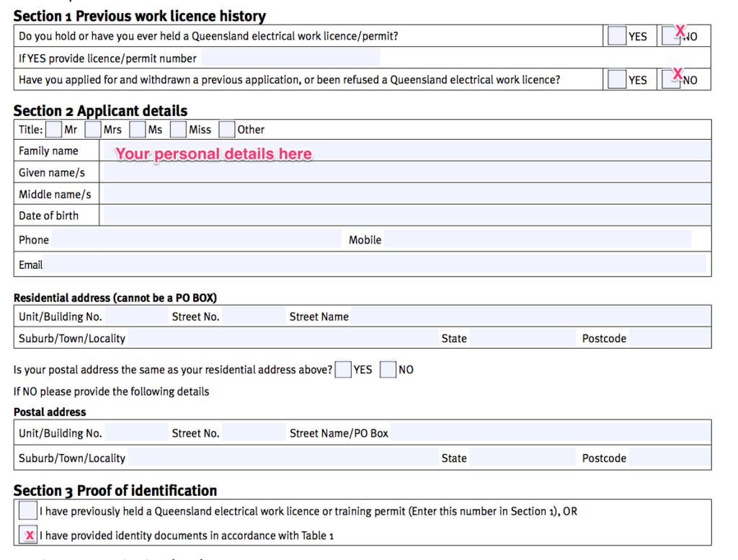Check YES for holding a Queensland electrical licence
Image resolution: width=738 pixels, height=560 pixels.
tap(617, 35)
